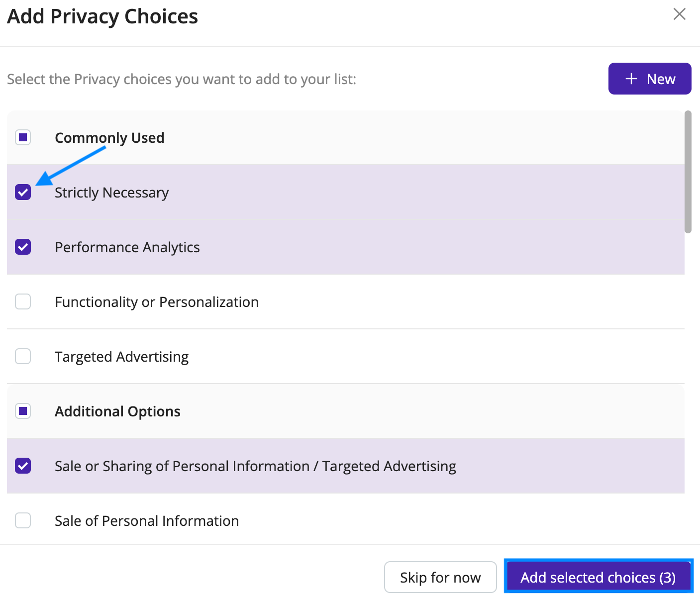Image resolution: width=700 pixels, height=599 pixels.
Task: Click Skip for now button
Action: pos(440,577)
